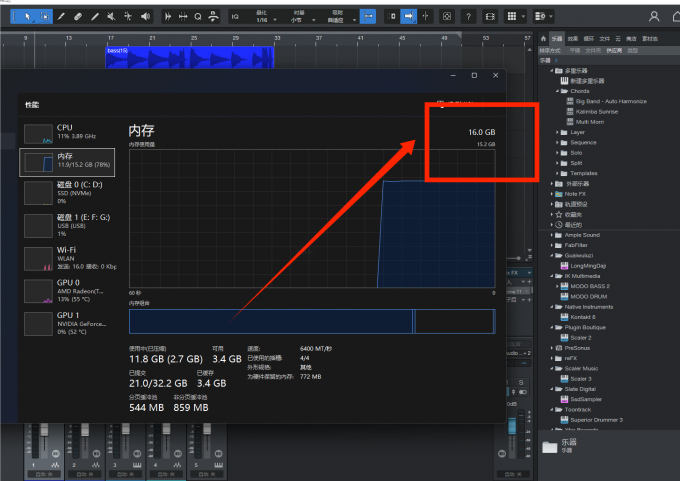680x481 pixels.
Task: Open the user account icon
Action: tap(654, 16)
